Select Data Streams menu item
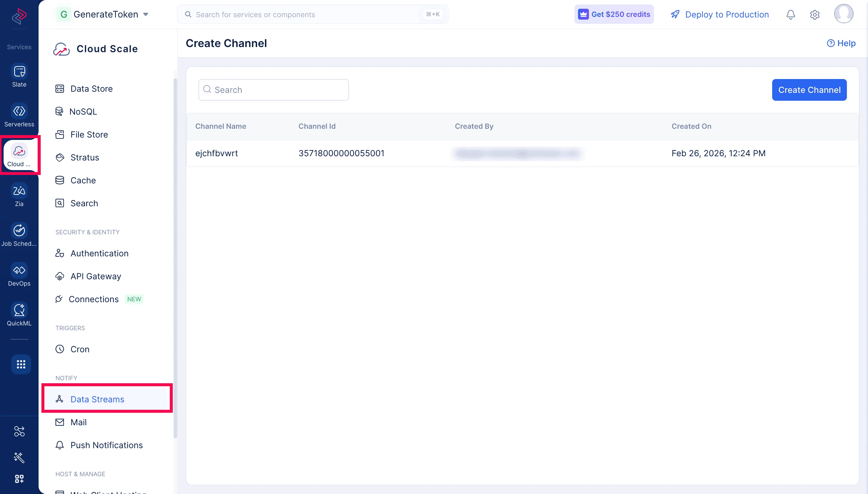868x494 pixels. (x=107, y=399)
